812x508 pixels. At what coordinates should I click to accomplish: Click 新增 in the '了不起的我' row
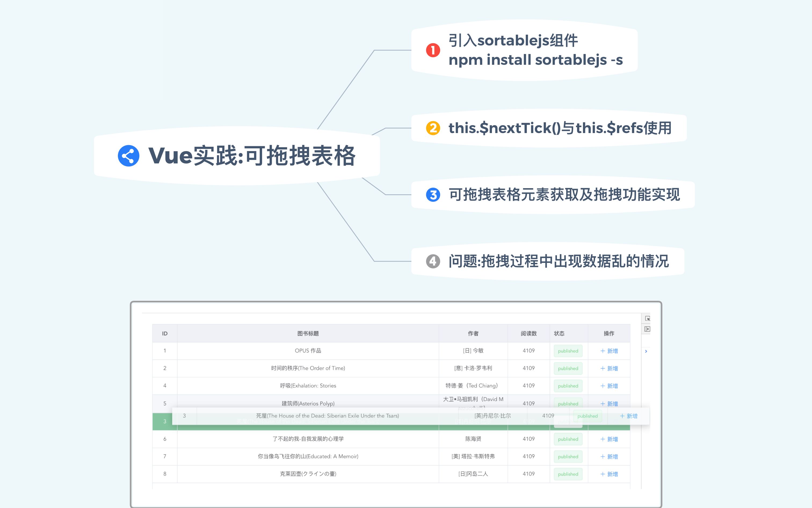tap(609, 439)
